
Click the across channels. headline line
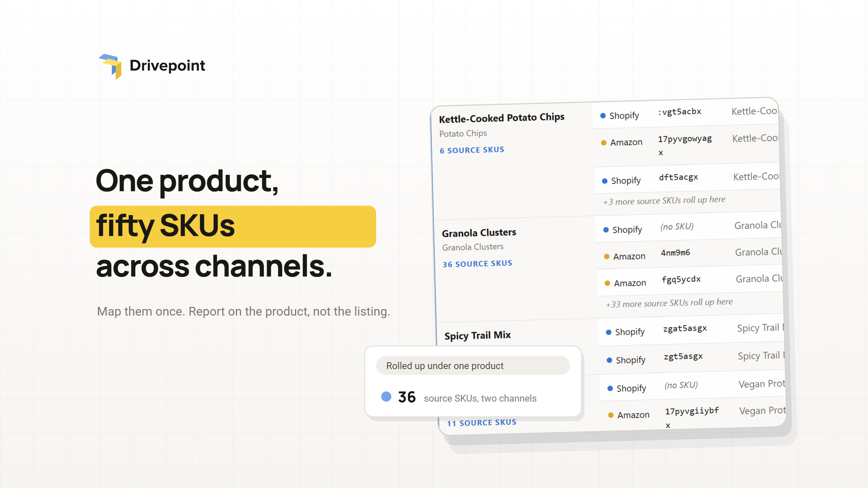point(214,266)
